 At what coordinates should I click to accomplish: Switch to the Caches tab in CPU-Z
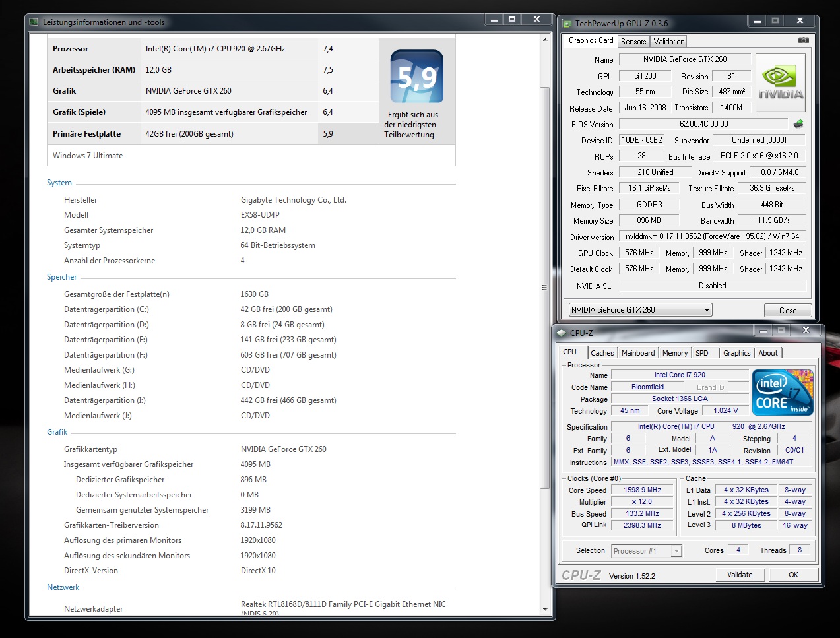602,353
